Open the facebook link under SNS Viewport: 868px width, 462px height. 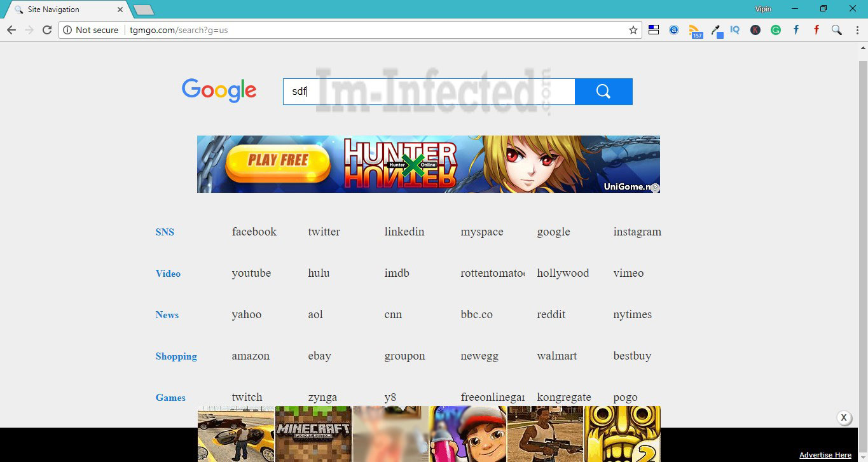pyautogui.click(x=254, y=232)
